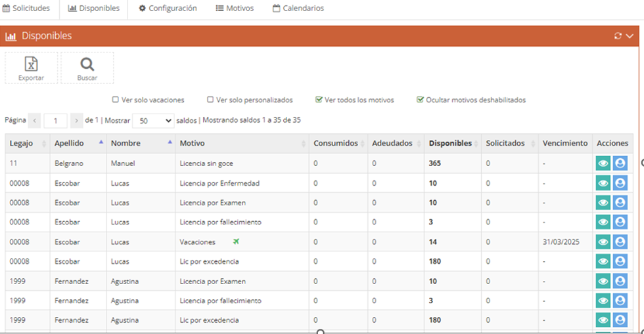Viewport: 644px width, 334px height.
Task: Sort table by Apellido column
Action: (x=78, y=143)
